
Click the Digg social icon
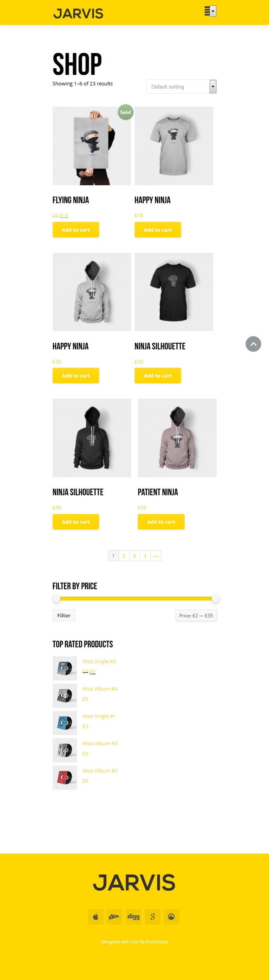134,917
